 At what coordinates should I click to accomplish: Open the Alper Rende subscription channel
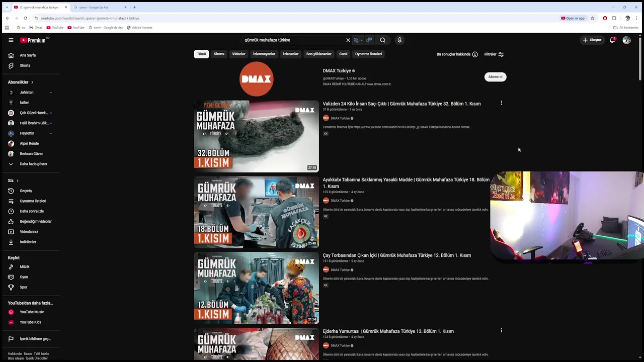(29, 143)
